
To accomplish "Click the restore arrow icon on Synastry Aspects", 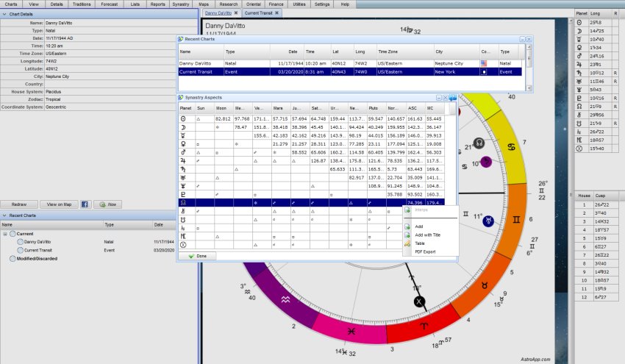I will click(453, 97).
